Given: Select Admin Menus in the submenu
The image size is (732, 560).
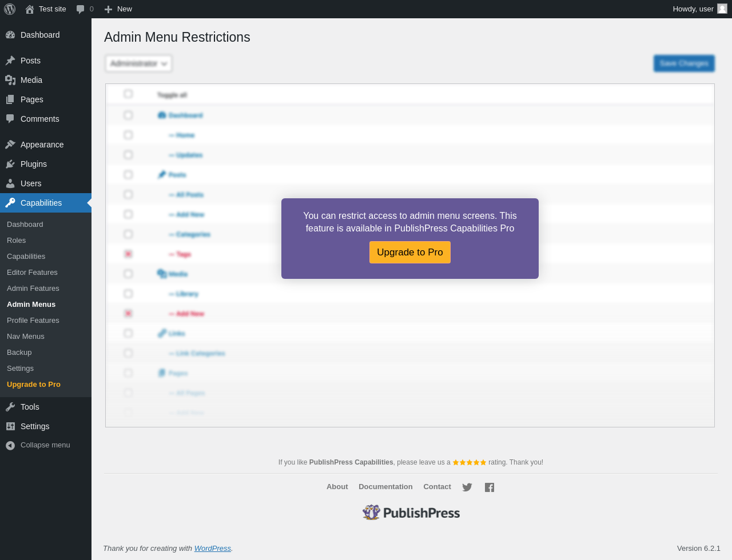Looking at the screenshot, I should [x=31, y=305].
